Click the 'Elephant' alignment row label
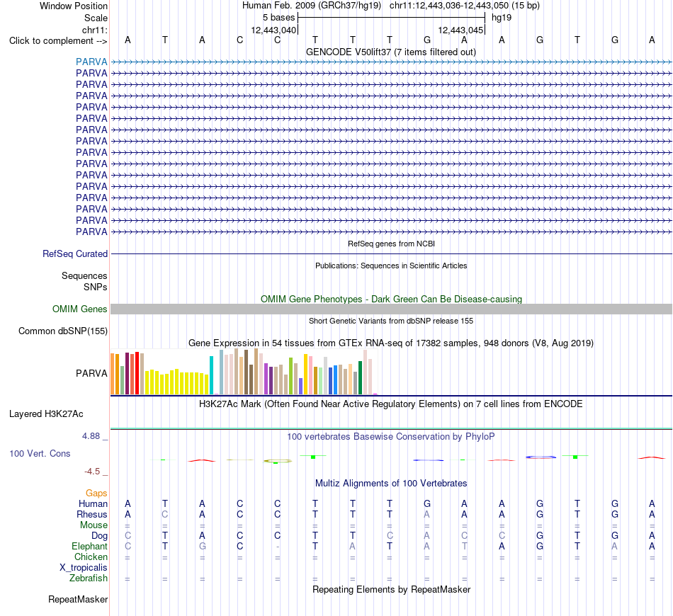Screen dimensions: 673x616 pyautogui.click(x=89, y=546)
